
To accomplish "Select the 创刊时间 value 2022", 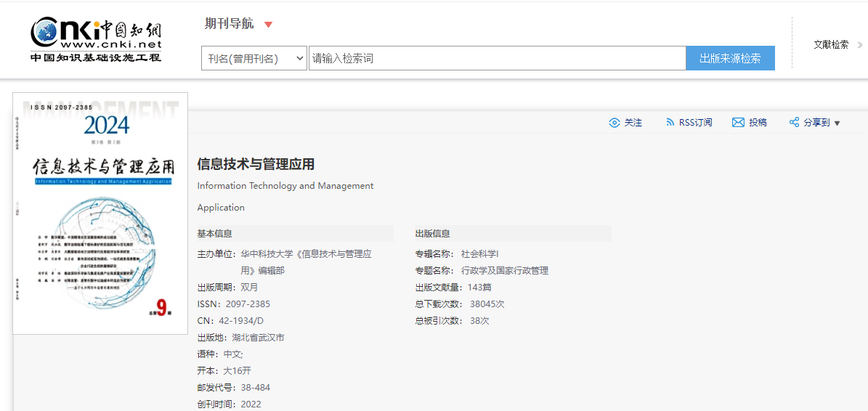I will 251,404.
